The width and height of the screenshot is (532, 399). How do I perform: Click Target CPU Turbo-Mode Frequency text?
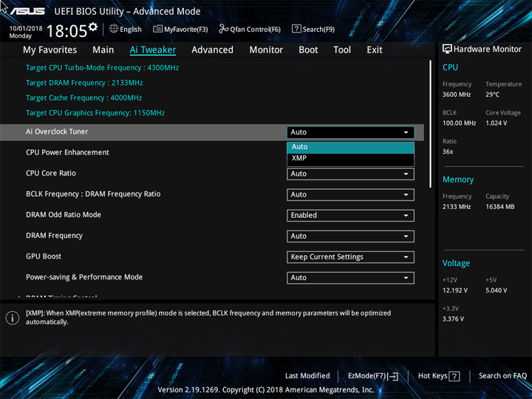pyautogui.click(x=102, y=68)
